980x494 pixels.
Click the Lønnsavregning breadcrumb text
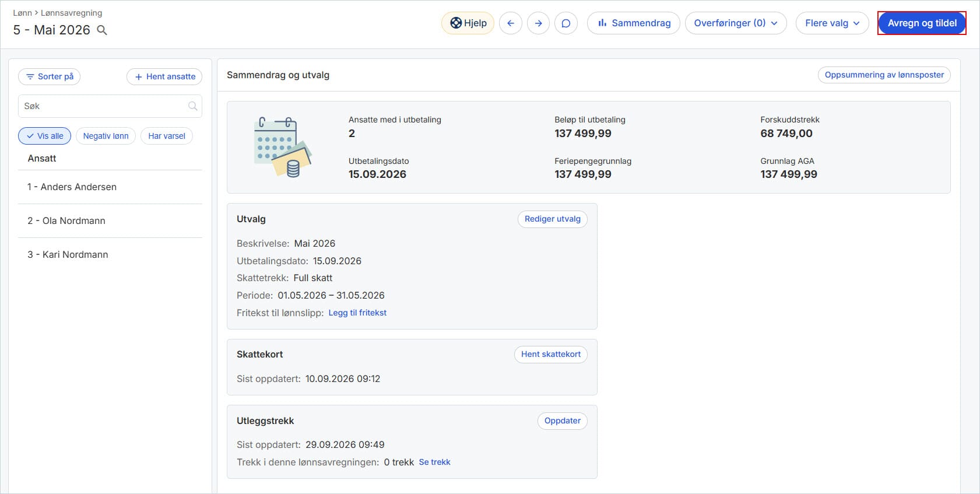pyautogui.click(x=71, y=13)
